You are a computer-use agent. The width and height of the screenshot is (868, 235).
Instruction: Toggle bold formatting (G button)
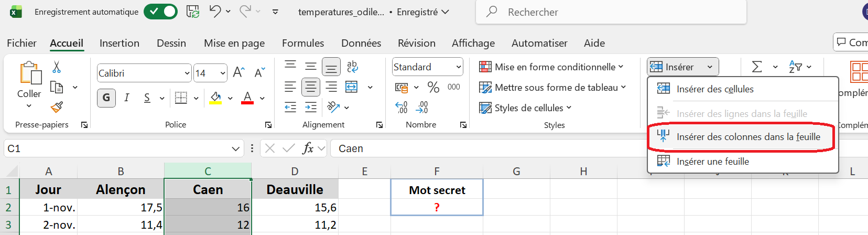tap(106, 98)
